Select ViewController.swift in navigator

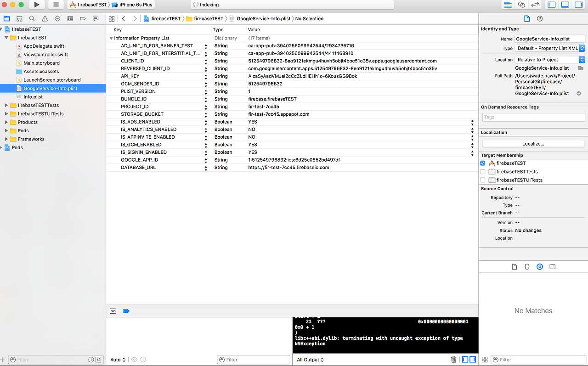click(45, 55)
